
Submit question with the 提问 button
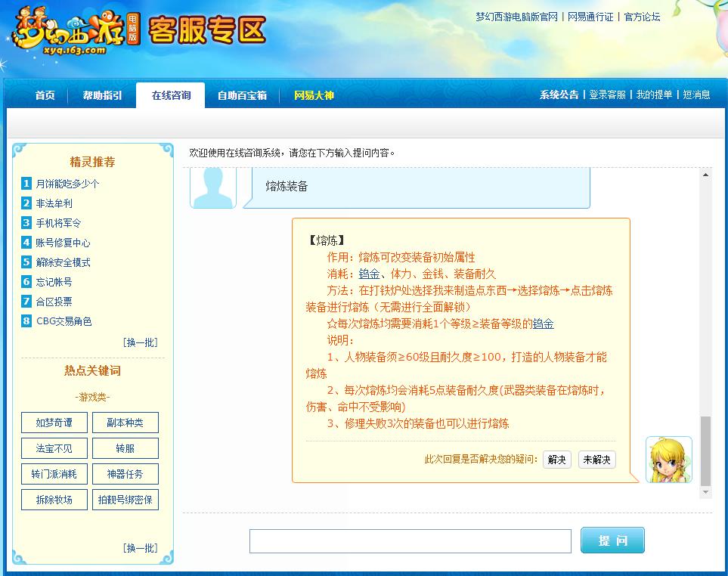[x=612, y=540]
